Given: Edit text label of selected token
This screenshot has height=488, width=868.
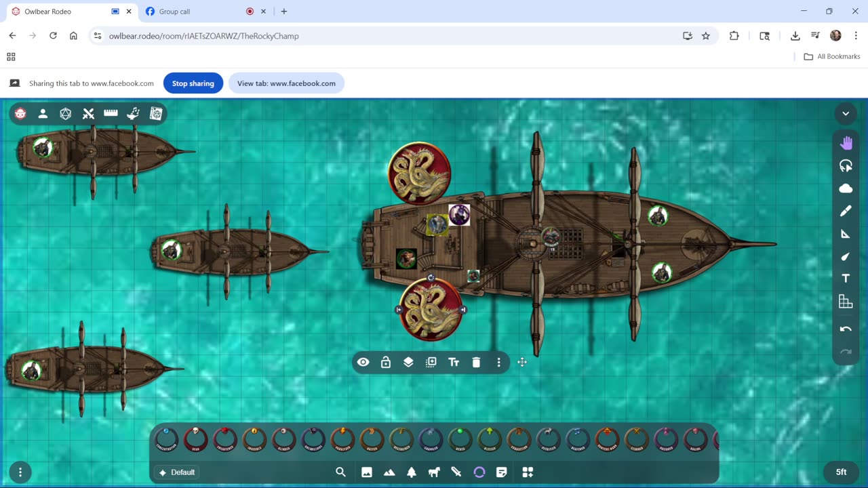Looking at the screenshot, I should (454, 363).
